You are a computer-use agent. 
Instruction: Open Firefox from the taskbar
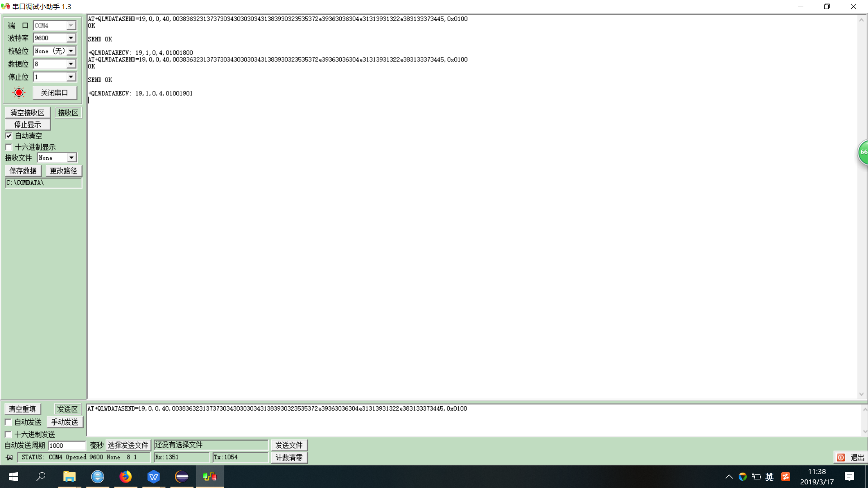click(126, 477)
